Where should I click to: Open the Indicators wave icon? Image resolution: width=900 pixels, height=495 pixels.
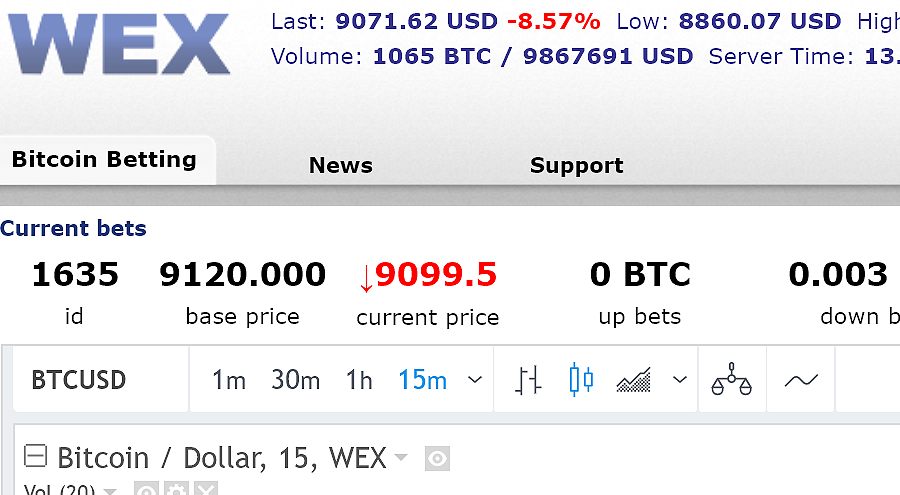(801, 380)
